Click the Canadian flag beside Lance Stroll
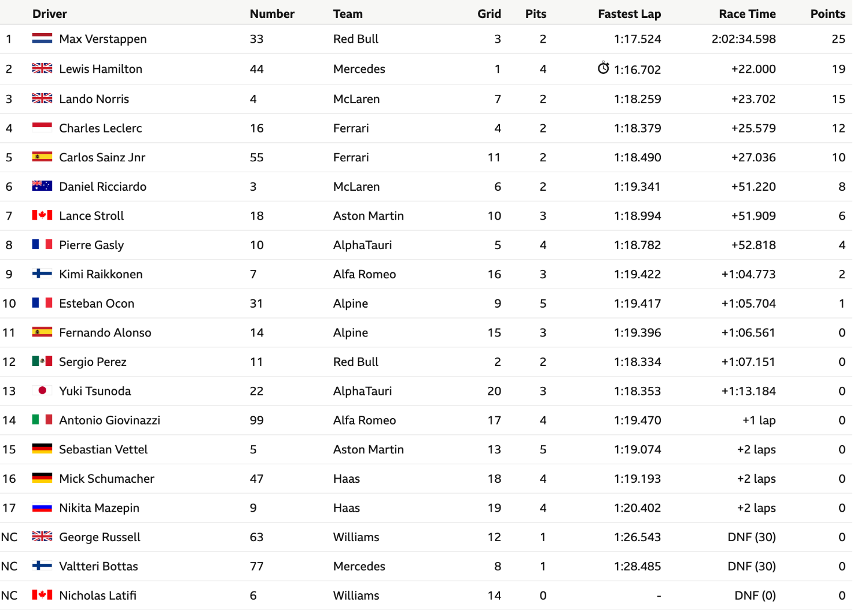The width and height of the screenshot is (868, 610). [x=42, y=215]
